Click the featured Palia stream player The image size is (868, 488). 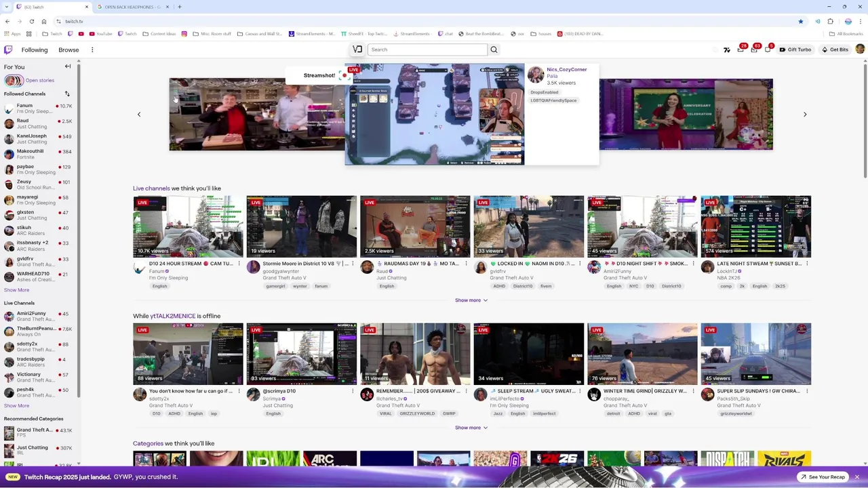pyautogui.click(x=435, y=115)
